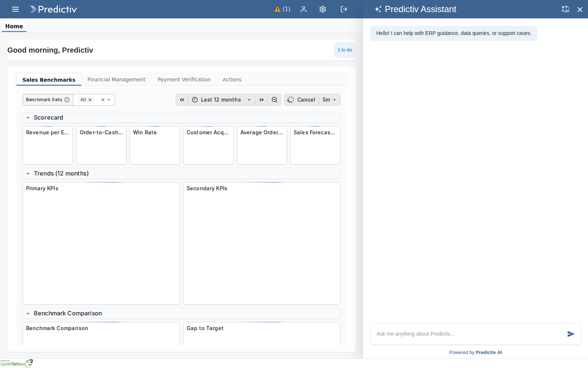Open the warning alerts indicator
Image resolution: width=588 pixels, height=368 pixels.
pos(282,9)
